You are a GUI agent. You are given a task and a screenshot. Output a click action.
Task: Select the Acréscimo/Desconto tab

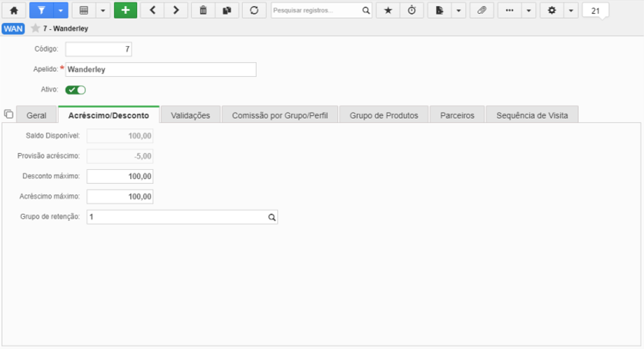click(x=108, y=115)
